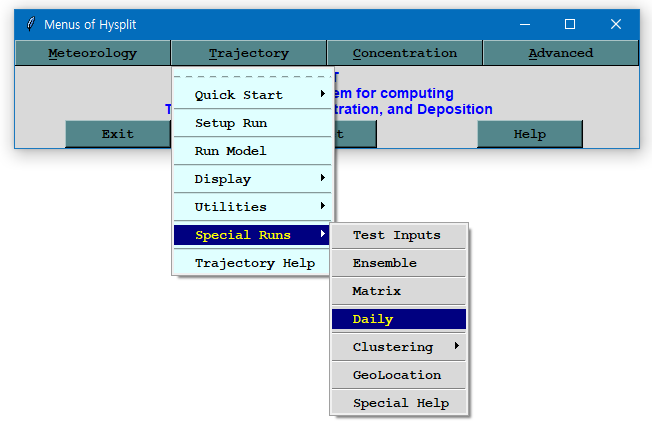Close the Menus of Hysplit window
The image size is (652, 427).
[615, 24]
